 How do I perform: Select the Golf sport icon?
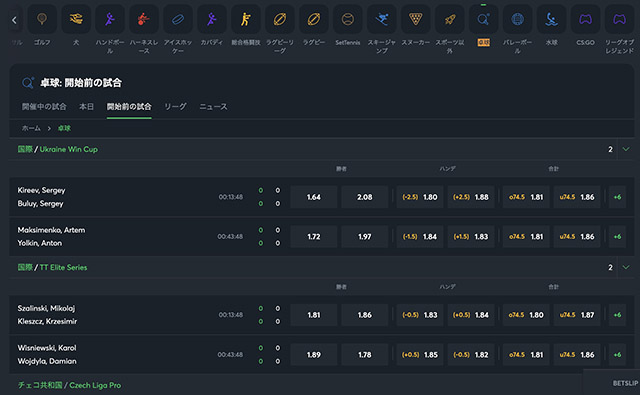pos(42,19)
